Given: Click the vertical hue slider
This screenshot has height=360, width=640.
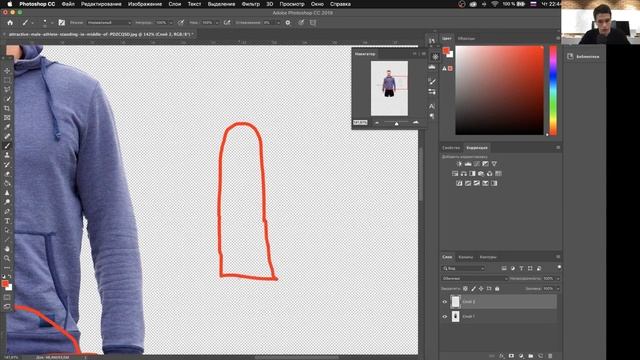Looking at the screenshot, I should pyautogui.click(x=553, y=90).
